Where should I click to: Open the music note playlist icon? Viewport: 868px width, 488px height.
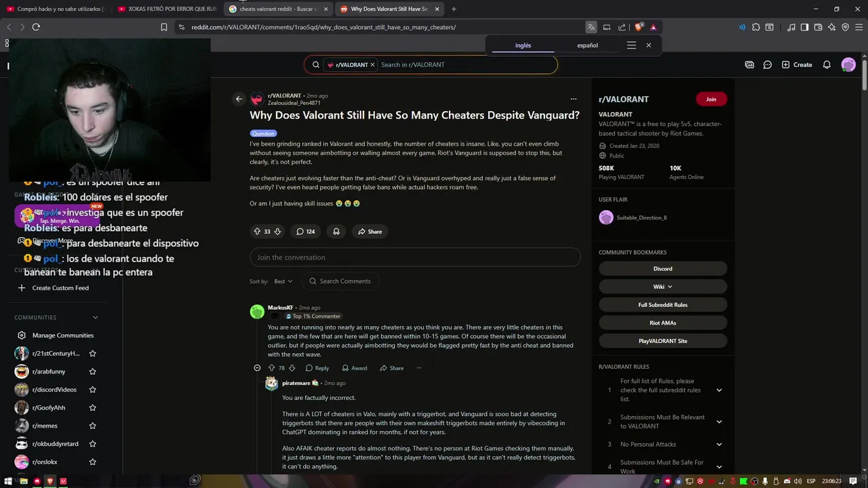pos(791,27)
